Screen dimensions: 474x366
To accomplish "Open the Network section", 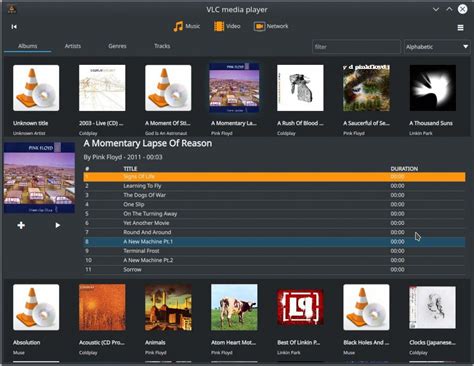I will click(x=271, y=26).
